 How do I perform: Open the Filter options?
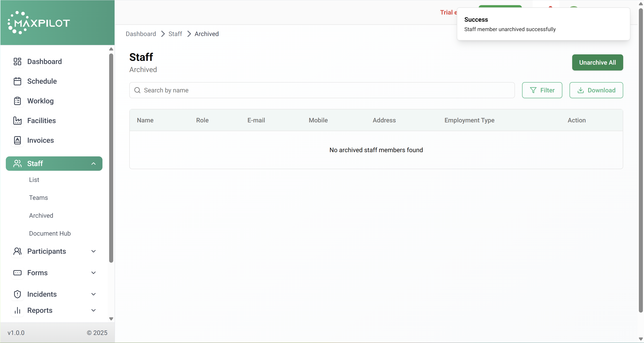pyautogui.click(x=542, y=90)
